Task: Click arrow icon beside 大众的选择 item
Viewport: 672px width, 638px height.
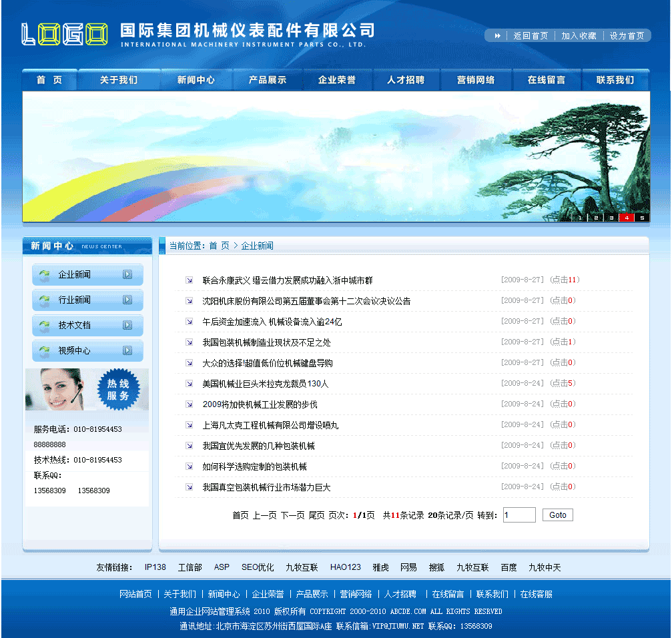Action: 189,363
